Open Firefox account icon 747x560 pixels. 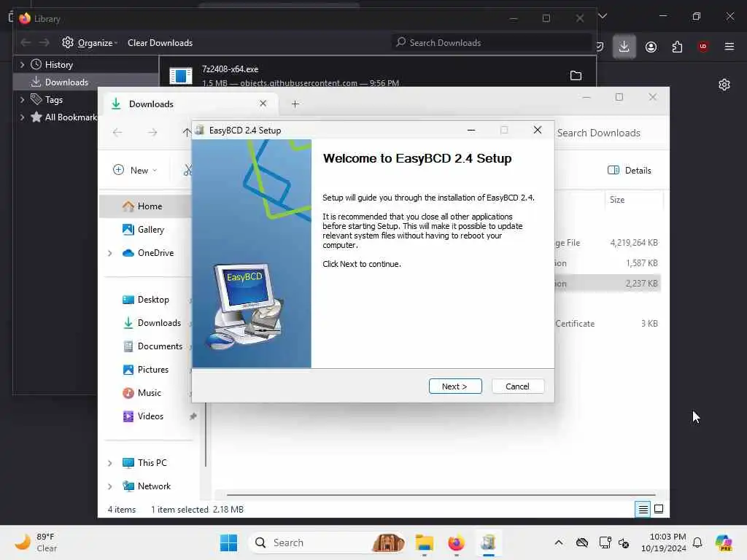[x=651, y=47]
